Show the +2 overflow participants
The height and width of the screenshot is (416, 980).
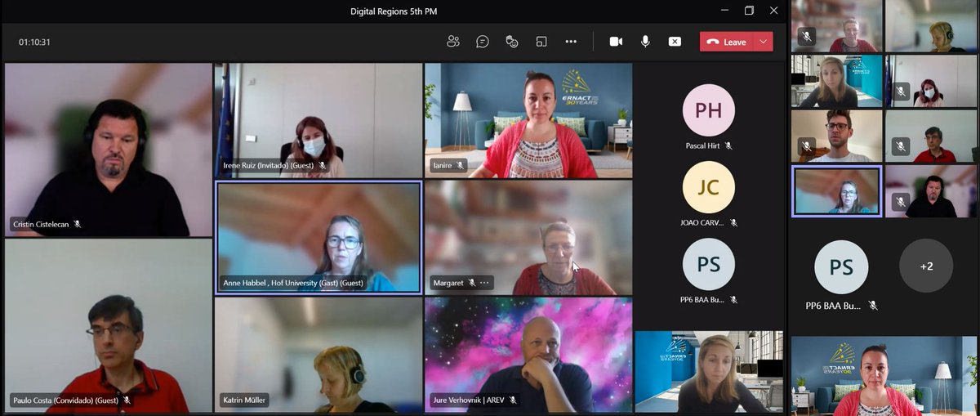click(926, 266)
